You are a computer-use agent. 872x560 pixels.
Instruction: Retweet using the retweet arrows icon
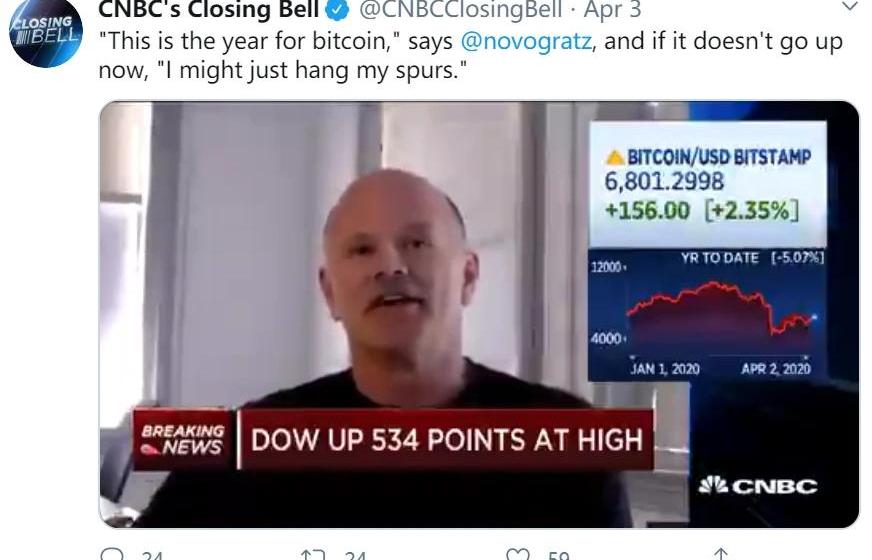point(313,555)
